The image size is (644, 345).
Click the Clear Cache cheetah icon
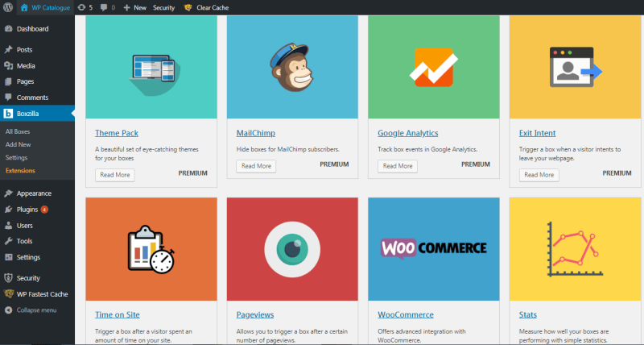click(188, 7)
